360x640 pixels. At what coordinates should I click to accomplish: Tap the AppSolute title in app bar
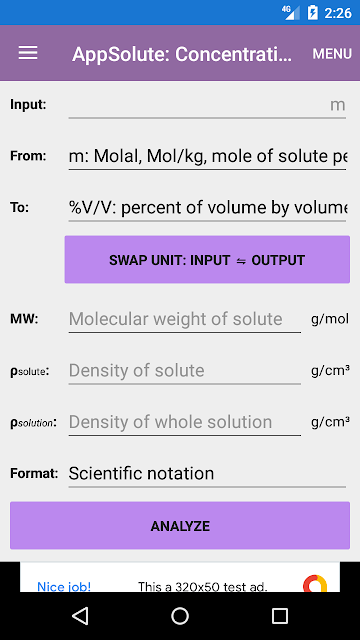coord(182,54)
